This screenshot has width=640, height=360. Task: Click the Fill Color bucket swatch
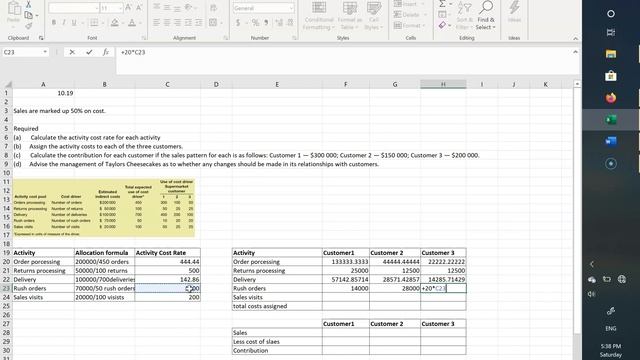pos(115,23)
